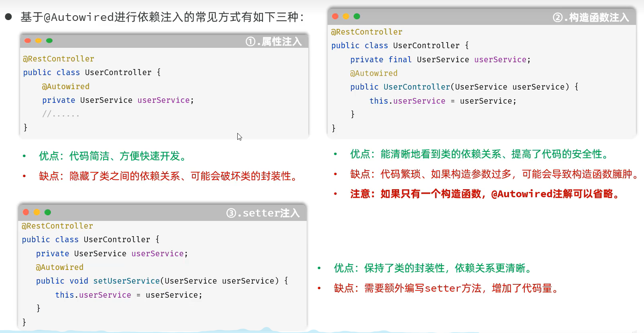Click red dot in setter注入 code window
The width and height of the screenshot is (644, 333).
tap(26, 212)
